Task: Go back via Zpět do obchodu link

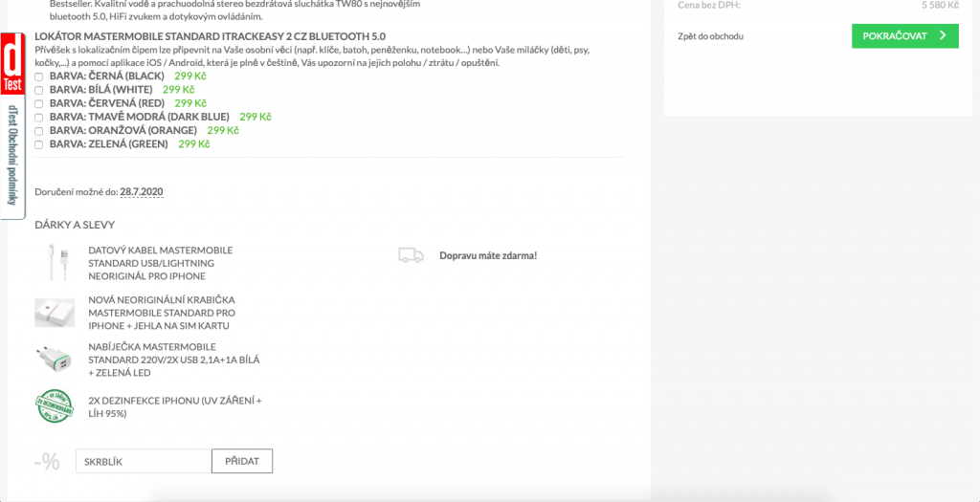Action: click(x=710, y=36)
